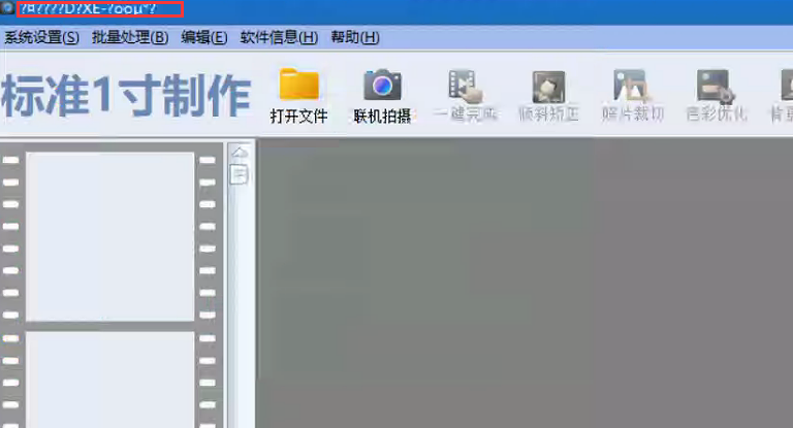793x428 pixels.
Task: Open the 帮助(H) menu
Action: [355, 37]
